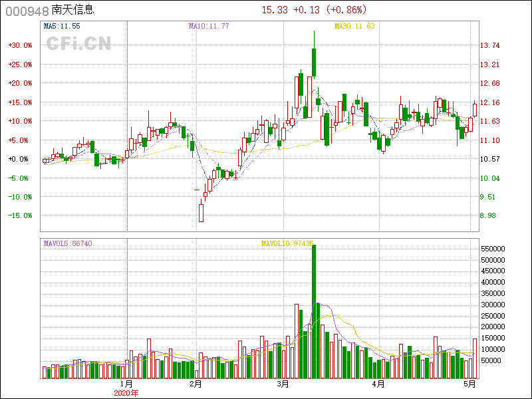Click the 13.74 price on the right axis

pos(489,46)
